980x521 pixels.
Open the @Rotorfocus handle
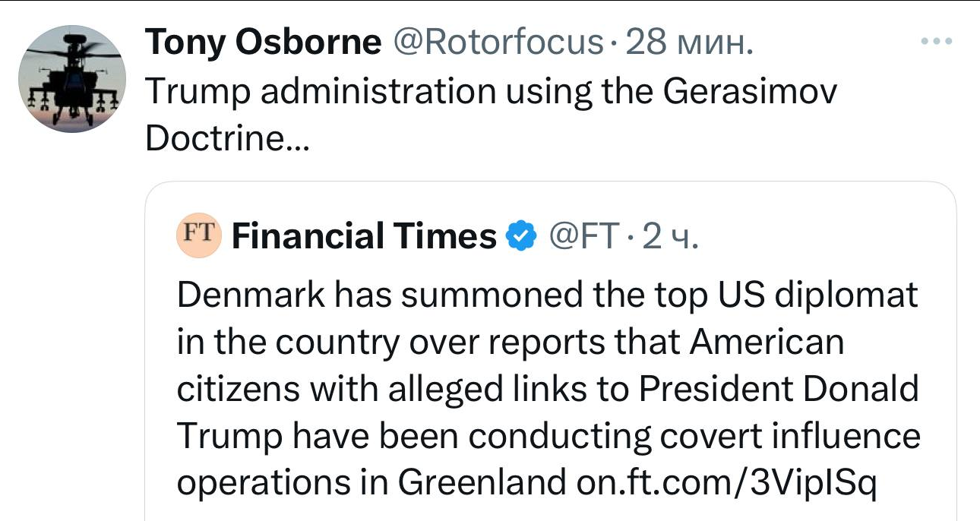(x=497, y=43)
